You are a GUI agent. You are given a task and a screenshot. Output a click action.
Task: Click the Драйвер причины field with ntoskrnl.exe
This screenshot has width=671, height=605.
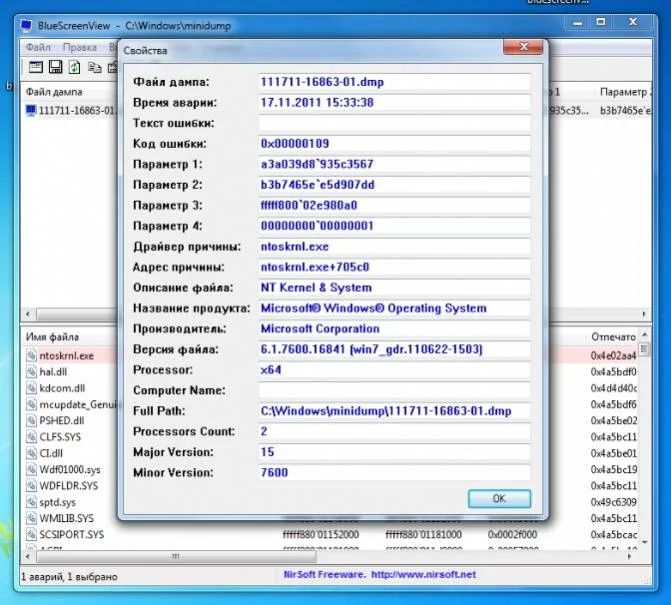click(x=395, y=246)
